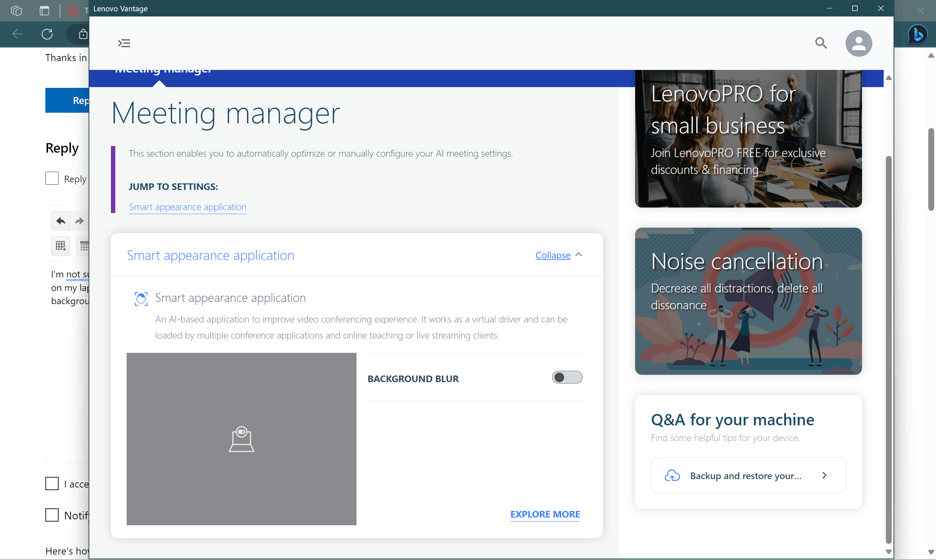The image size is (936, 560).
Task: Select the Meeting manager tab in the blue bar
Action: [x=162, y=72]
